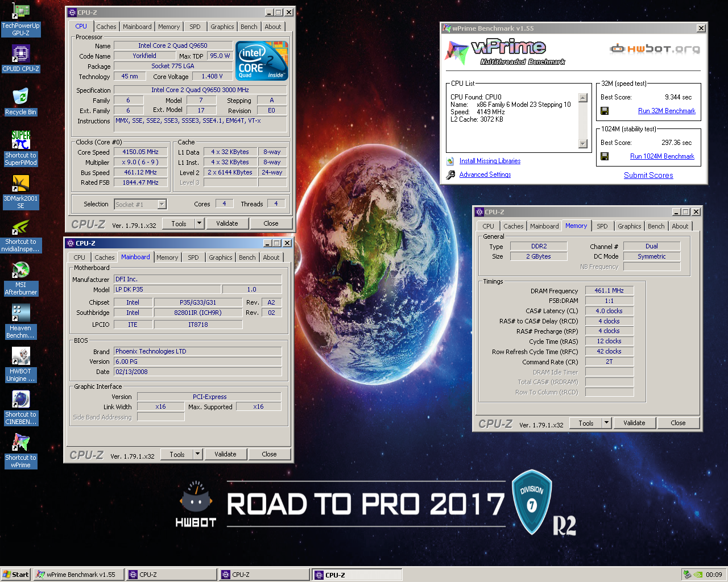The image size is (728, 582).
Task: Click Submit Scores link
Action: (x=648, y=175)
